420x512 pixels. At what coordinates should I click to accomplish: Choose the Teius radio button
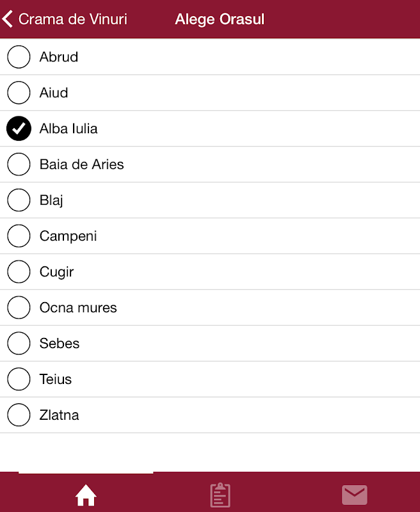pyautogui.click(x=19, y=380)
